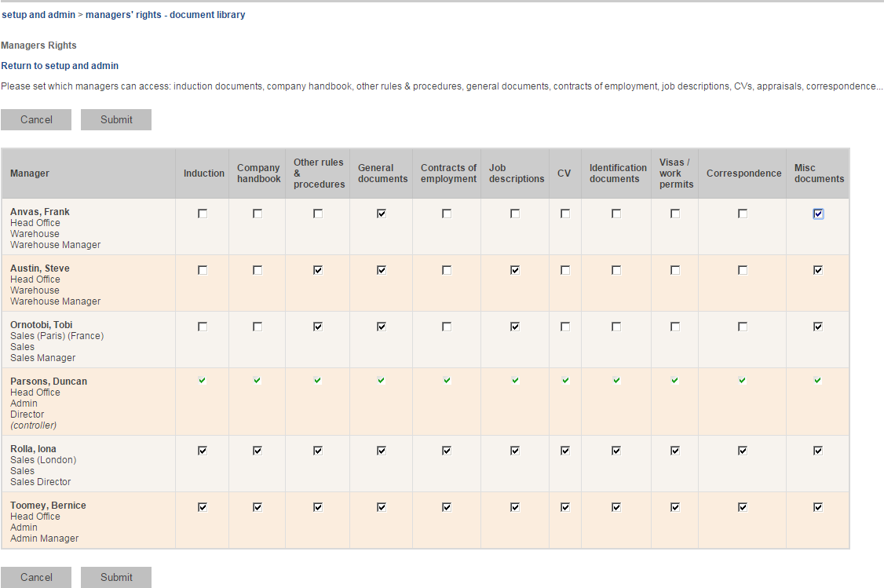Image resolution: width=884 pixels, height=588 pixels.
Task: Enable Identification documents for Ornotobi, Tobi
Action: pyautogui.click(x=616, y=327)
